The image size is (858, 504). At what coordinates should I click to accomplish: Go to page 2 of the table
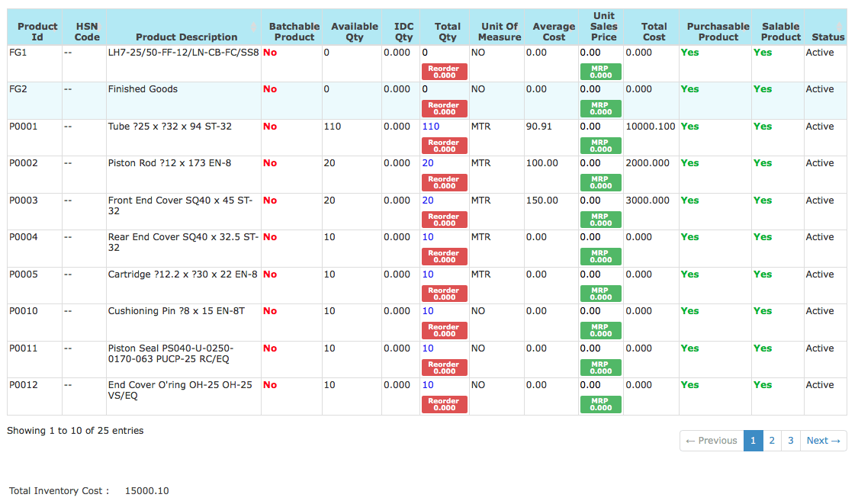coord(772,441)
